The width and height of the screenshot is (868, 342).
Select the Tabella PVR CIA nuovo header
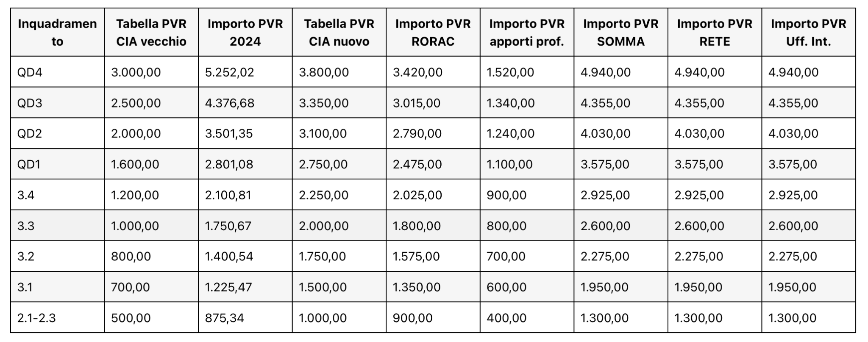pyautogui.click(x=339, y=32)
